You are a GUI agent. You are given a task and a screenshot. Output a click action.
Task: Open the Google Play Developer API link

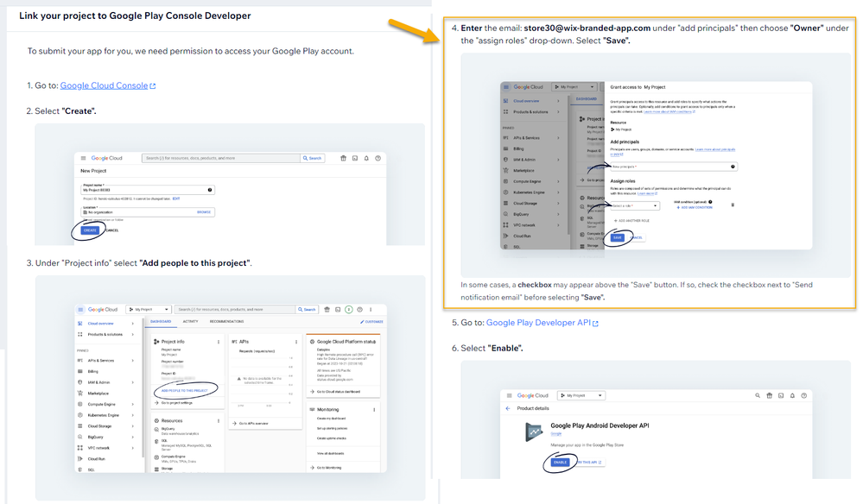pyautogui.click(x=538, y=323)
